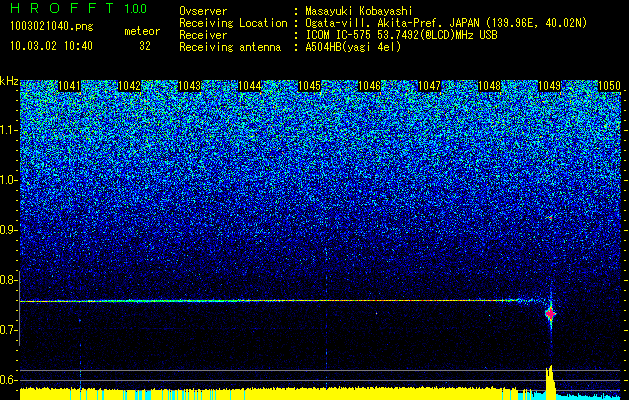
Task: Click the 'Receiving antenna' label
Action: coord(230,47)
